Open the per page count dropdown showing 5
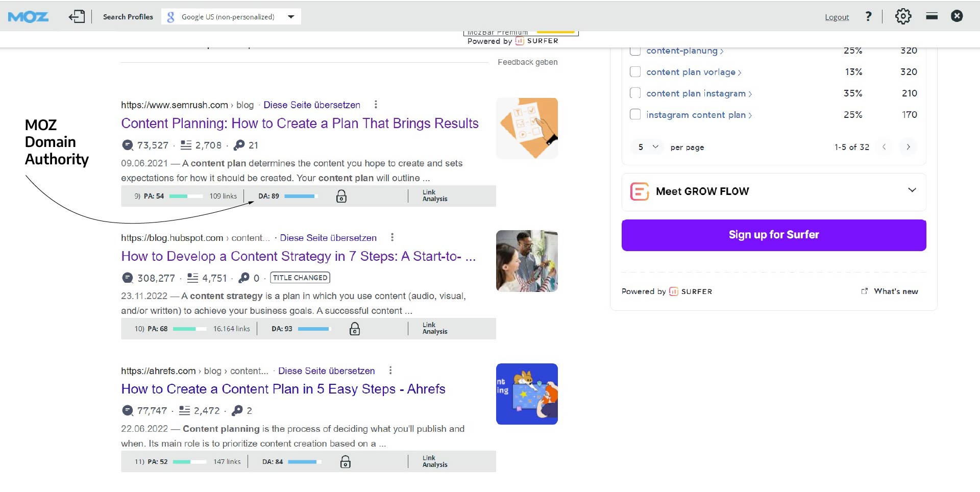980x492 pixels. 647,147
